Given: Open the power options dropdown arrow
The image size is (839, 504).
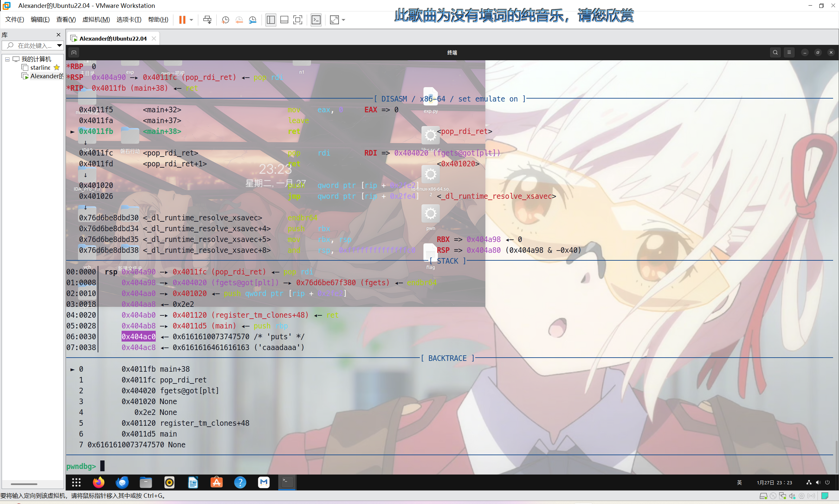Looking at the screenshot, I should tap(192, 20).
